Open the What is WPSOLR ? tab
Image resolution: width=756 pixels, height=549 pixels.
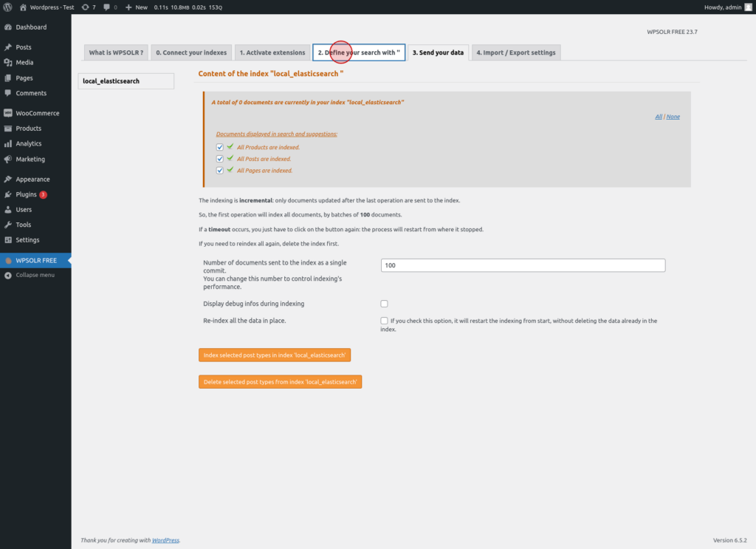point(116,52)
